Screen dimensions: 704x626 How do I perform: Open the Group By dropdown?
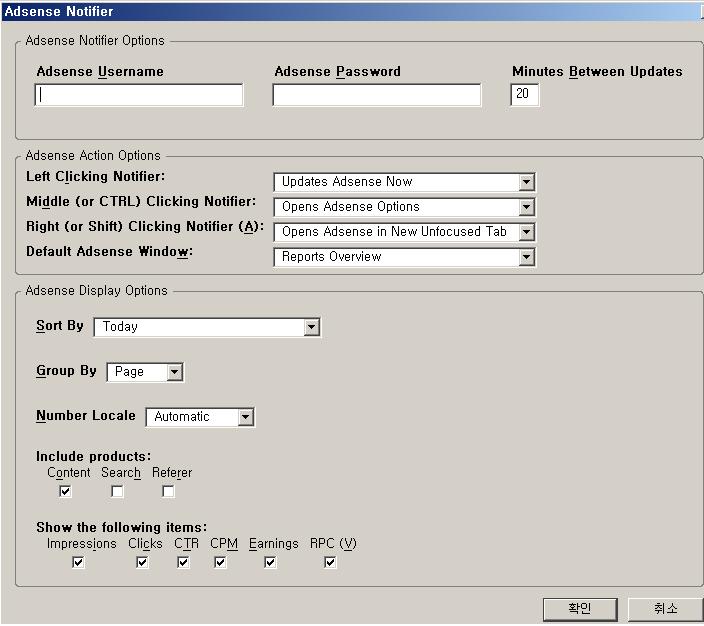145,372
